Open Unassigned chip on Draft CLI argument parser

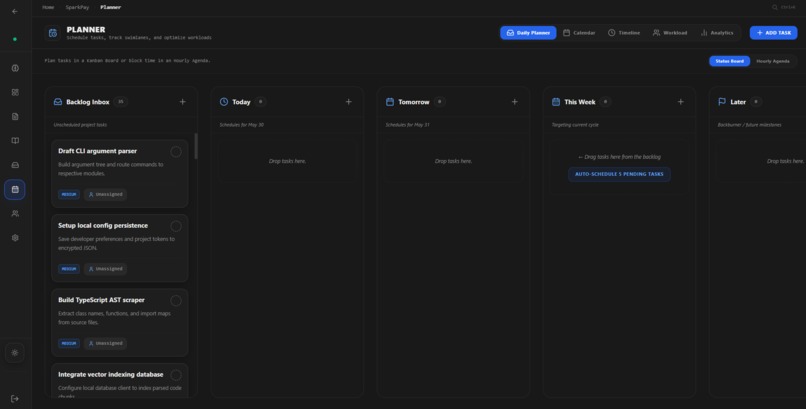[x=105, y=195]
